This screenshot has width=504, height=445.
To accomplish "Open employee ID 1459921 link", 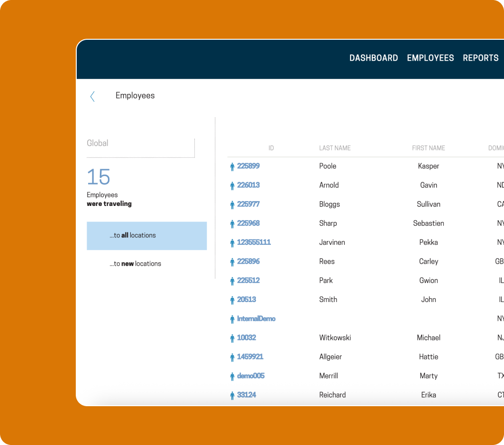I will point(250,356).
